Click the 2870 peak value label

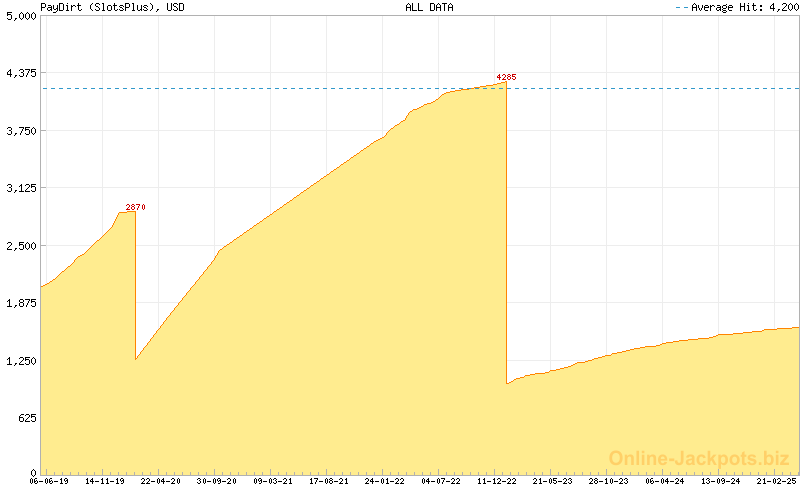[135, 207]
